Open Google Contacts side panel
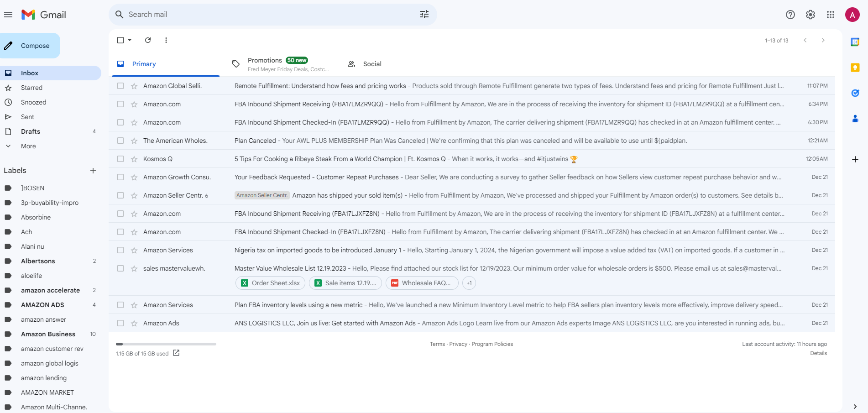The width and height of the screenshot is (868, 413). pos(855,119)
